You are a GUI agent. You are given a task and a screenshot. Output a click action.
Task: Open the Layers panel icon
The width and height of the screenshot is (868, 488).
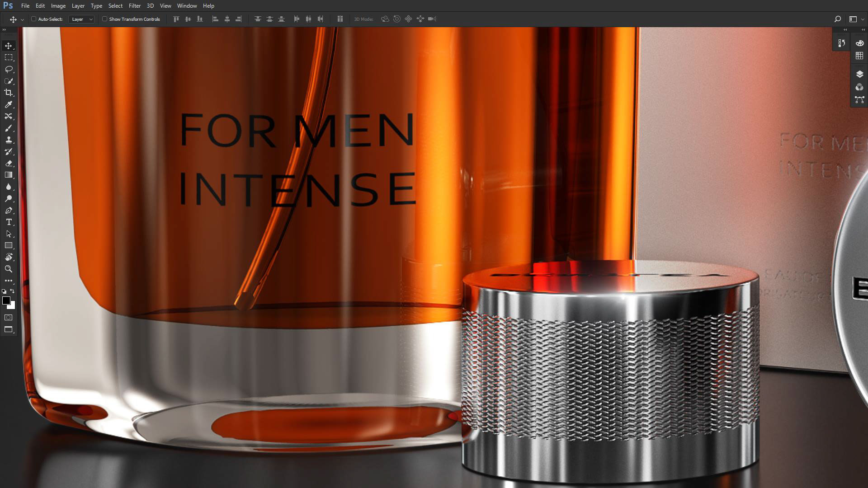(859, 74)
